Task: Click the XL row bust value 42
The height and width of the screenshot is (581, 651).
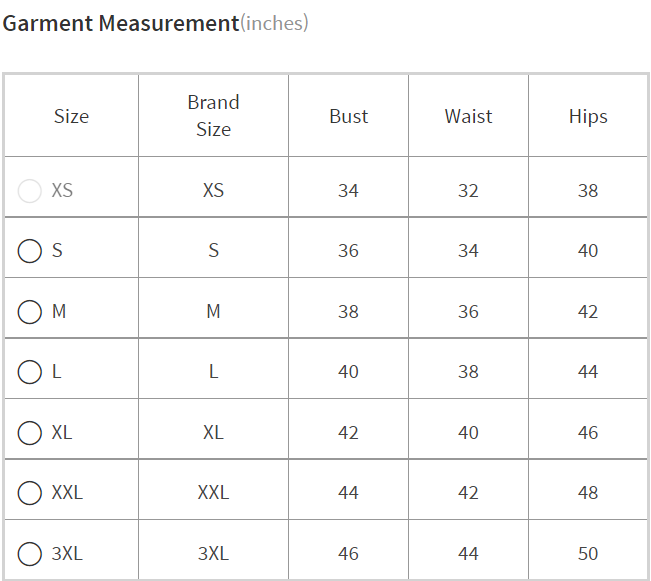Action: 348,433
